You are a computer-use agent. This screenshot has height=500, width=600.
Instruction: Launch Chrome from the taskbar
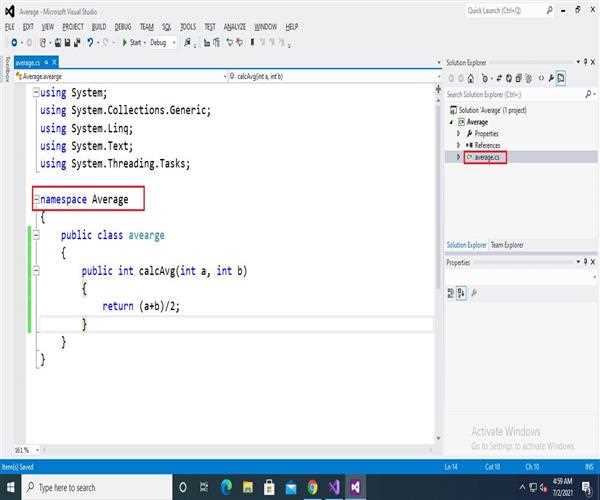point(312,487)
